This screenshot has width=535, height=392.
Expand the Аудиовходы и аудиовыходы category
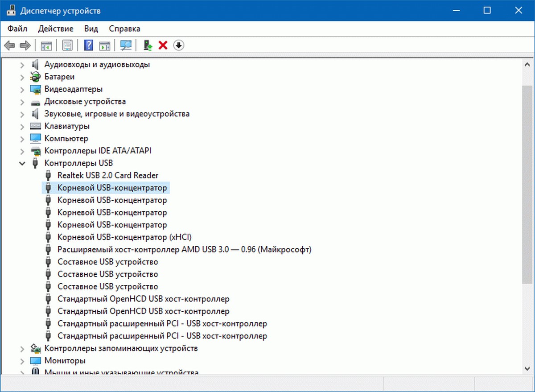[x=22, y=64]
